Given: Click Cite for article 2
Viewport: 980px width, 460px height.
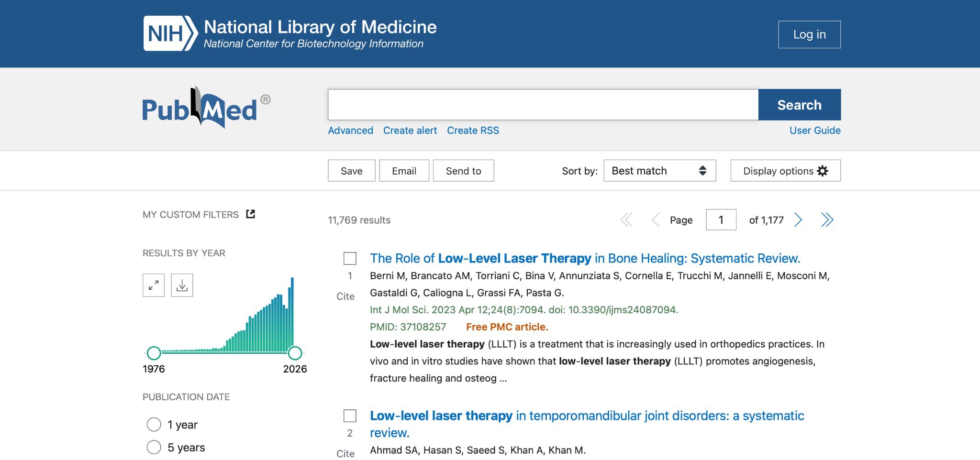Looking at the screenshot, I should click(345, 454).
